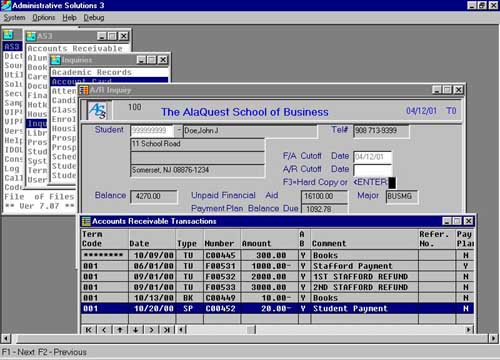Click the Student ID input field

152,131
